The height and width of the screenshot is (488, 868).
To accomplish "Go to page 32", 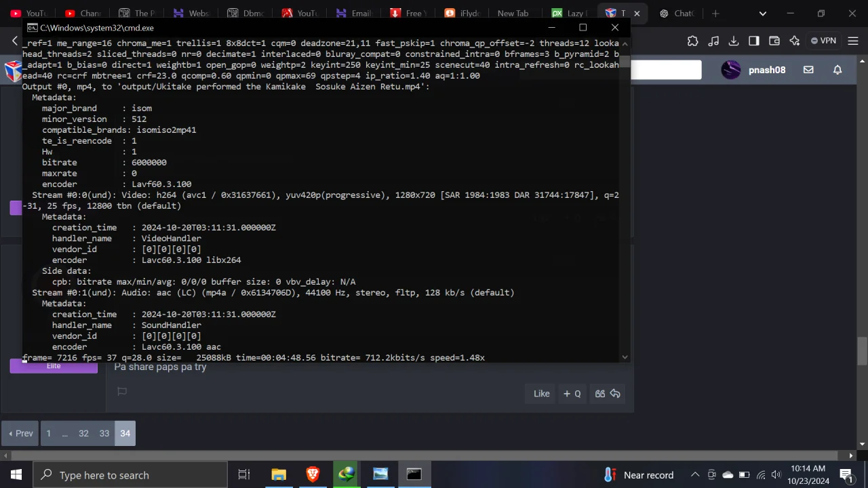I will point(83,433).
